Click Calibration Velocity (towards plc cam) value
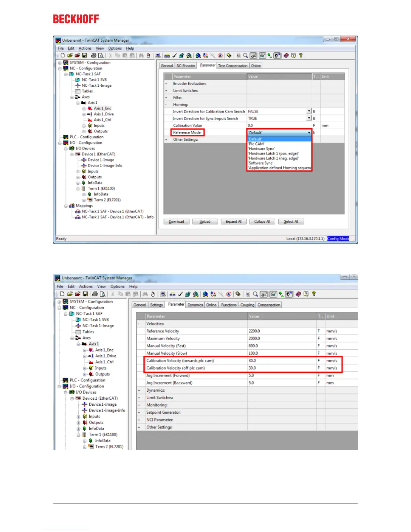Image resolution: width=411 pixels, height=532 pixels. (x=282, y=361)
